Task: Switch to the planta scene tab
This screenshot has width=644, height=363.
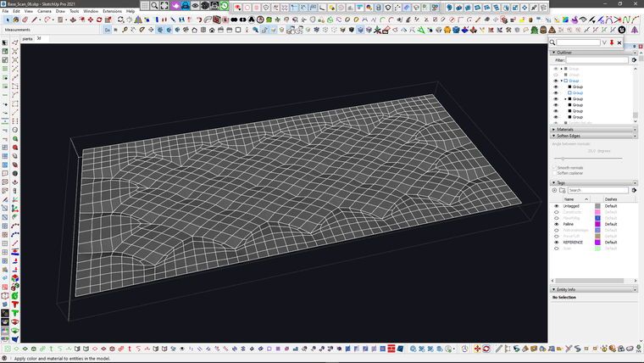Action: [x=27, y=38]
